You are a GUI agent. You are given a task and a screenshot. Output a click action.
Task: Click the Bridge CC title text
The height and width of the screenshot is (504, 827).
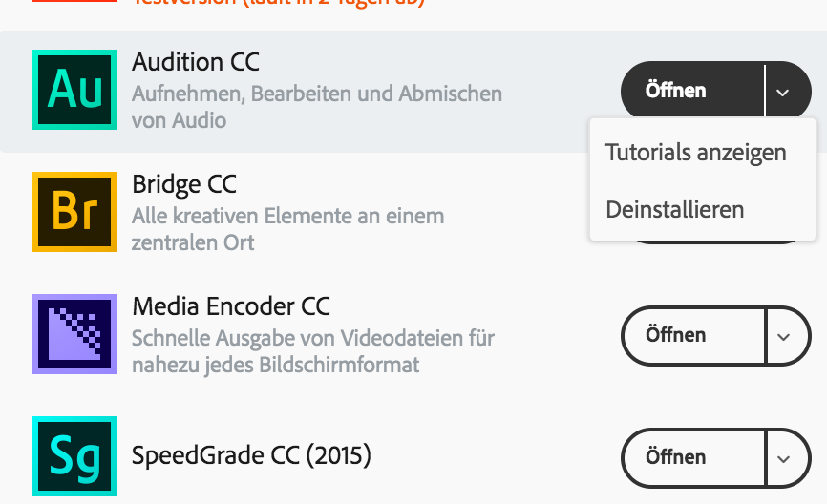point(184,184)
